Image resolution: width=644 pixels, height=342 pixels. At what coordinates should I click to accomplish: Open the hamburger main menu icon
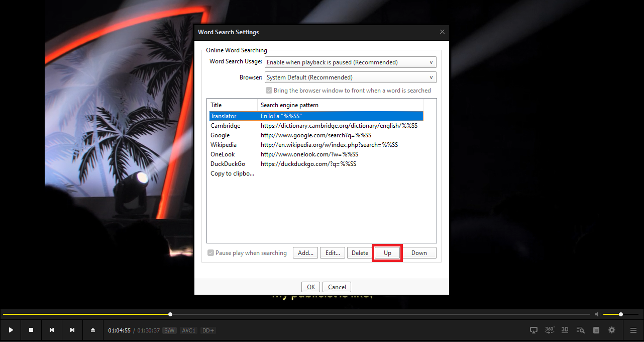pyautogui.click(x=633, y=330)
